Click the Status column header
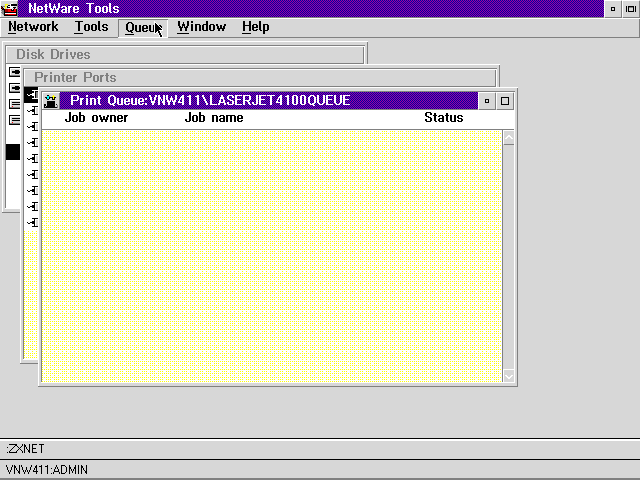Screen dimensions: 640x480 coord(444,118)
